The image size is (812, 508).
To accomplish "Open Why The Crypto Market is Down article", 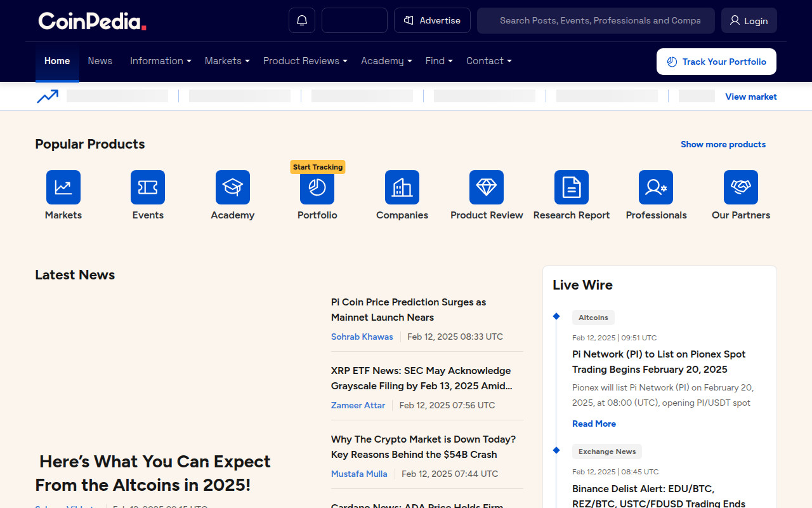I will pyautogui.click(x=423, y=447).
